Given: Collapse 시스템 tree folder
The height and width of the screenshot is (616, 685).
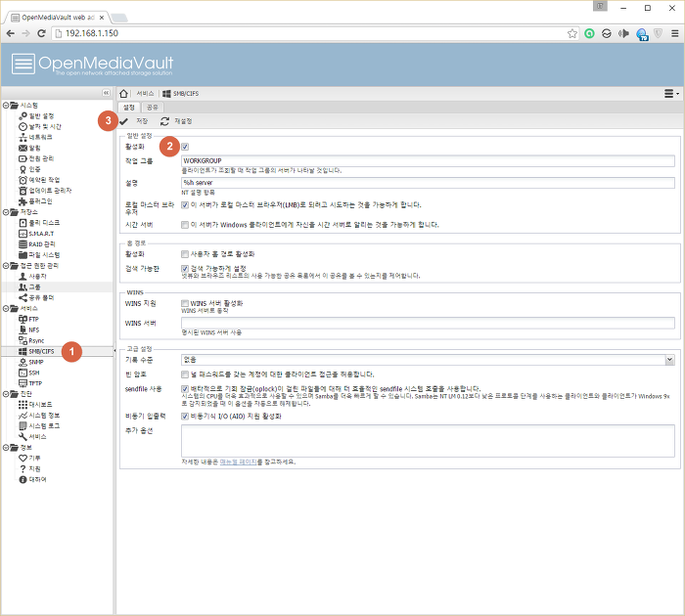Looking at the screenshot, I should tap(6, 106).
